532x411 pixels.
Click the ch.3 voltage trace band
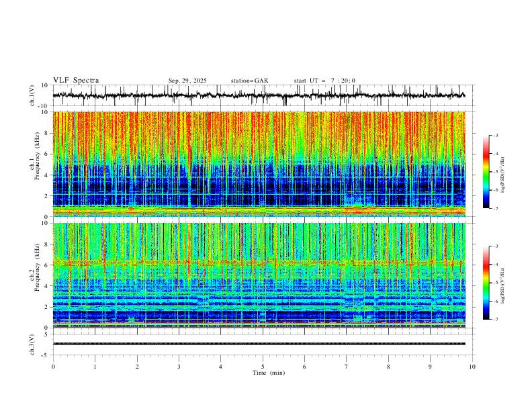point(259,344)
